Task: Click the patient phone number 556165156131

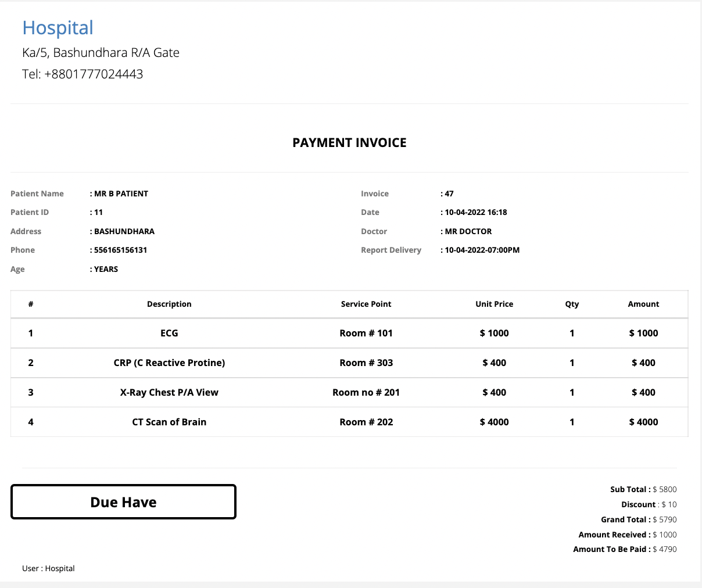Action: pyautogui.click(x=120, y=250)
